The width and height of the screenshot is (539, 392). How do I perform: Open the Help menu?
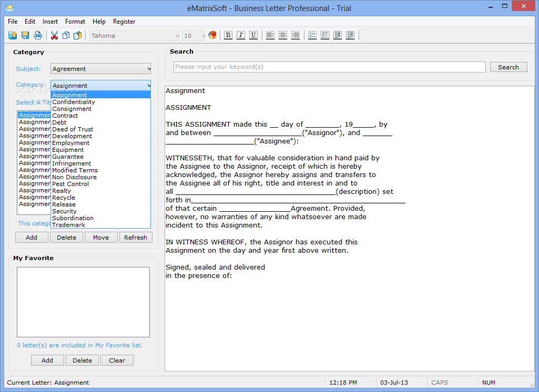point(99,22)
